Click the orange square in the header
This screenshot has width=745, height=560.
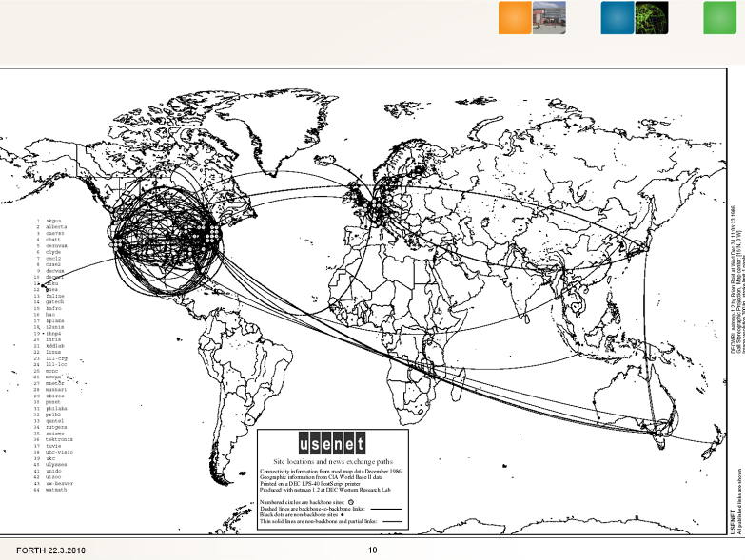[x=515, y=18]
